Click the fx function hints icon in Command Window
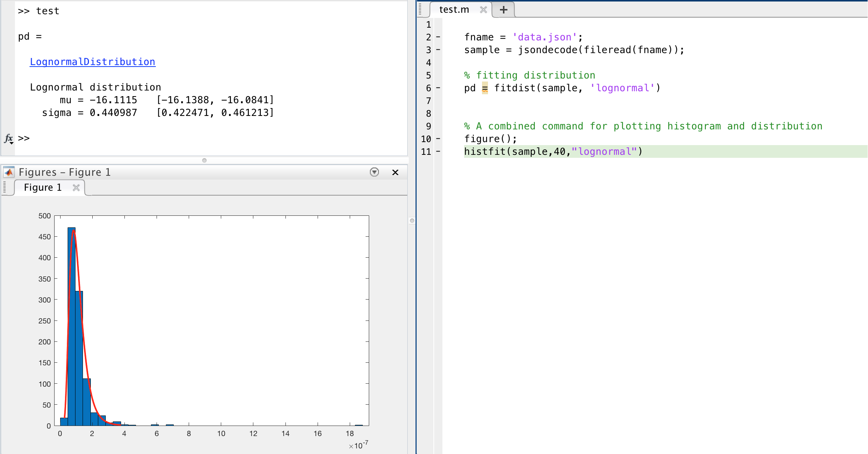868x454 pixels. (7, 138)
